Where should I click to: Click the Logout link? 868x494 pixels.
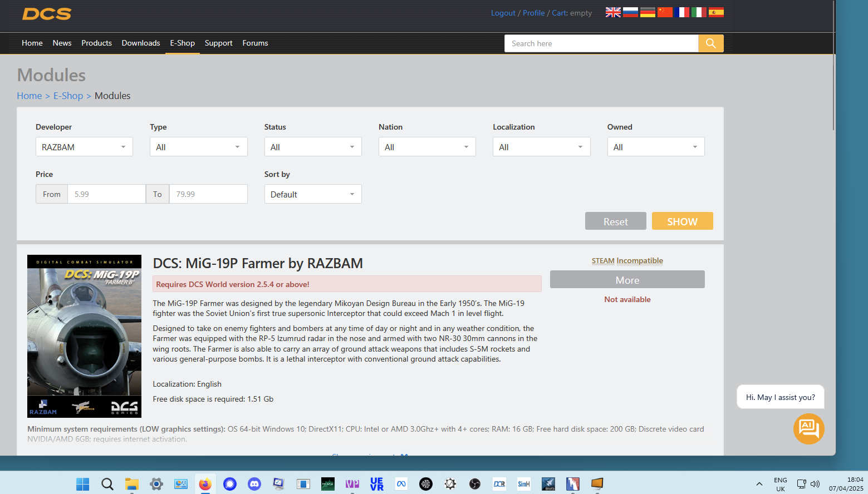point(503,13)
